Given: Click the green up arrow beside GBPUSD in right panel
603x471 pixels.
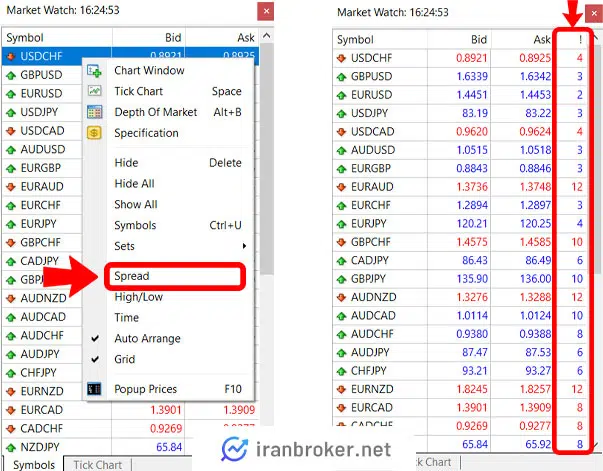Looking at the screenshot, I should 341,76.
